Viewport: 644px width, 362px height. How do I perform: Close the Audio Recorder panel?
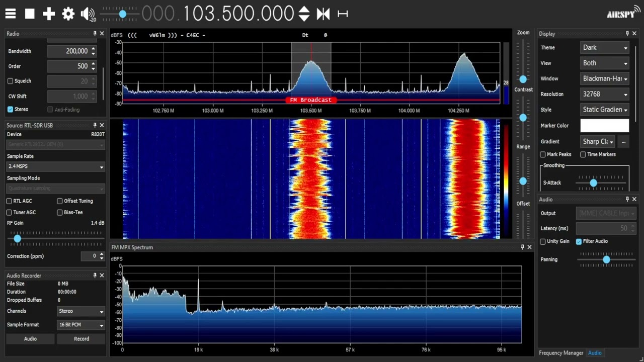[102, 276]
